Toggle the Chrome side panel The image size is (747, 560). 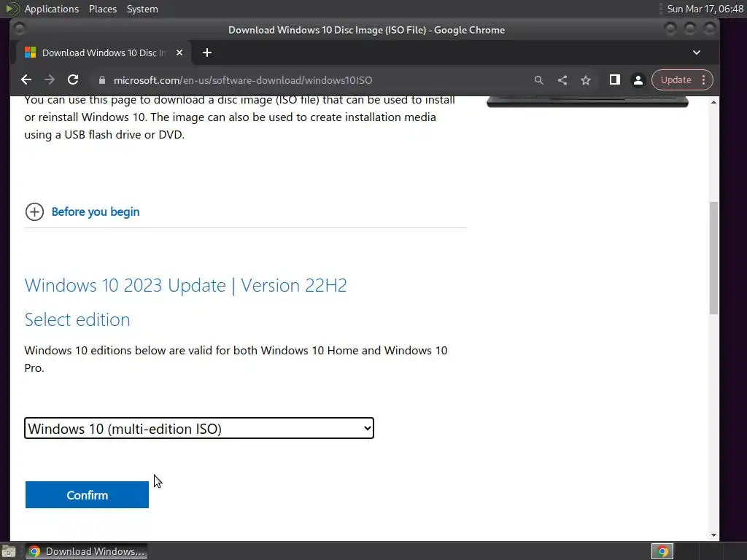pyautogui.click(x=614, y=80)
